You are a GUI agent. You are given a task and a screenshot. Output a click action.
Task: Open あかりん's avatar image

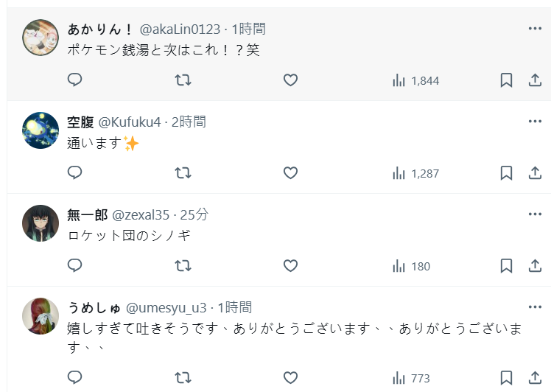click(x=41, y=38)
